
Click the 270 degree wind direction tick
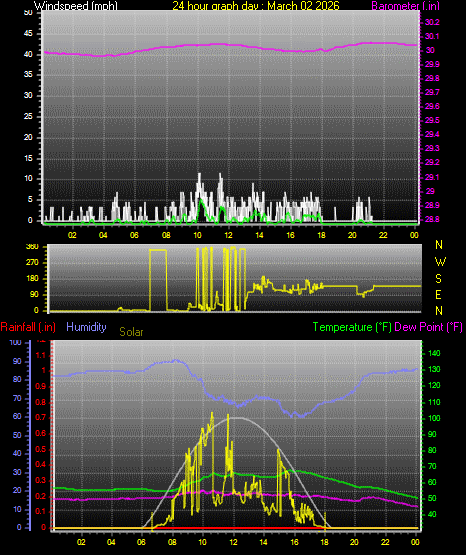coord(32,263)
